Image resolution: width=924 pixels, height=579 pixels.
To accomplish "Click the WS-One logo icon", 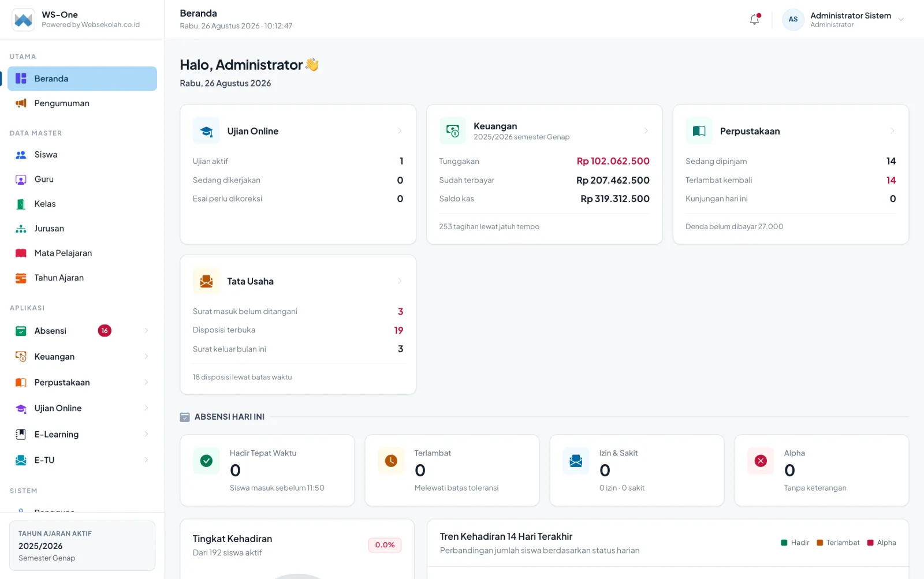I will [23, 20].
